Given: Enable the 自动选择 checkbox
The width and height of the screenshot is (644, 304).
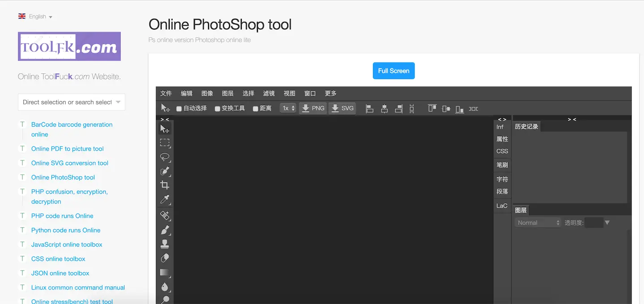Looking at the screenshot, I should click(x=179, y=108).
